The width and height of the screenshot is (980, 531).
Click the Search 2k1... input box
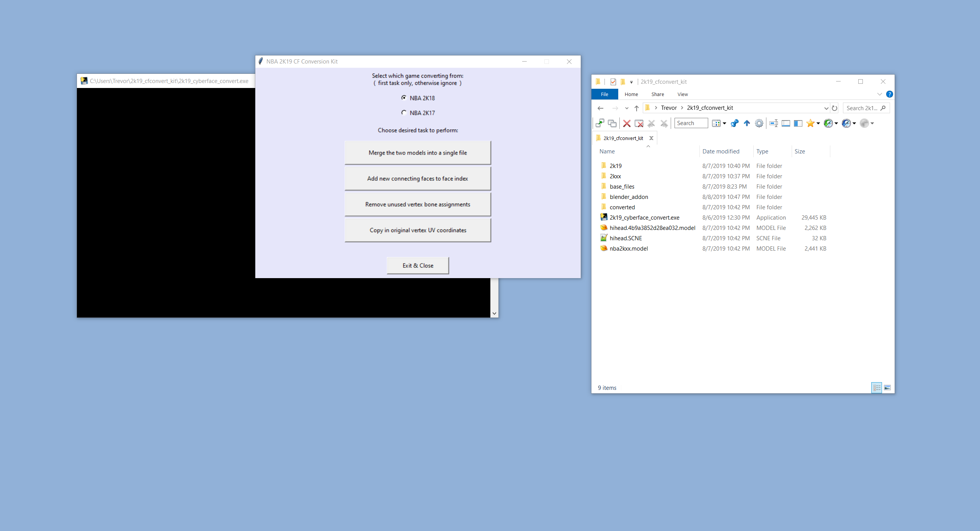[x=866, y=108]
